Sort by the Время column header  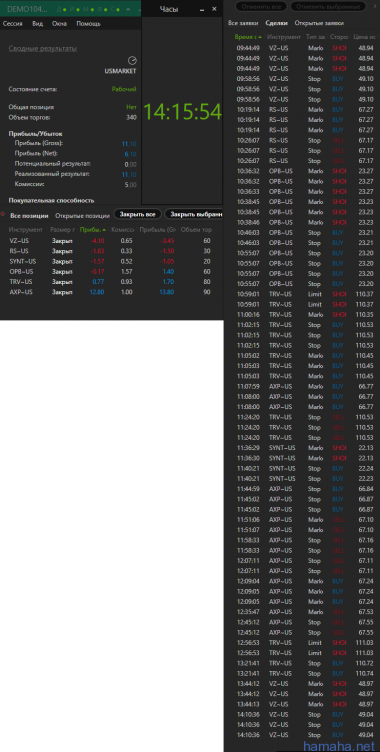pyautogui.click(x=248, y=36)
